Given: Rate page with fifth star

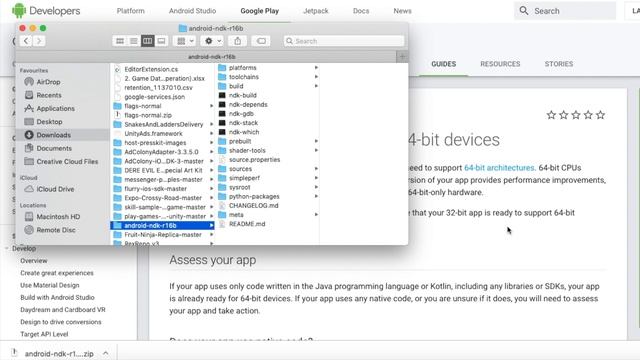Looking at the screenshot, I should coord(600,115).
